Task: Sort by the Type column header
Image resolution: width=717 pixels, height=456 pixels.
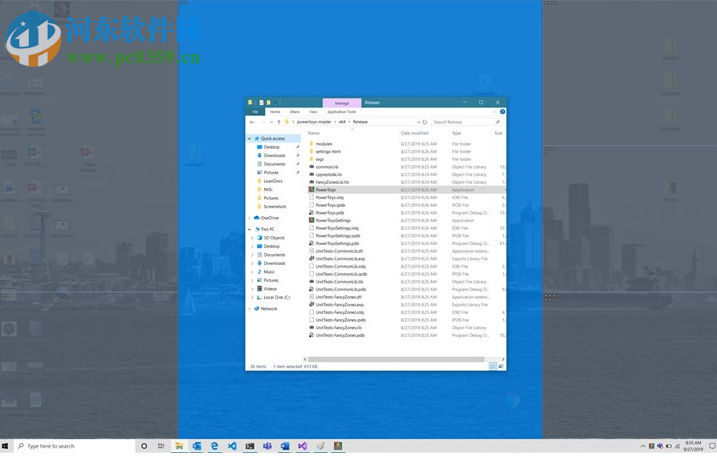Action: 456,133
